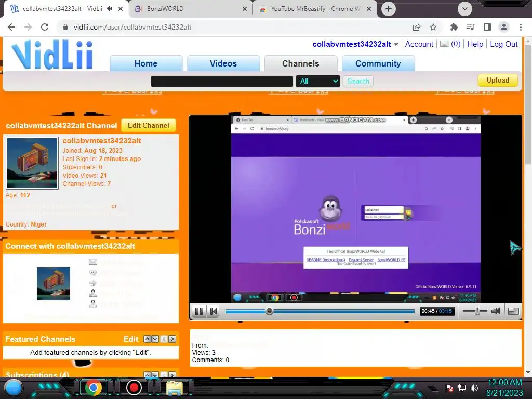
Task: Expand the tab search dropdown chevron
Action: (465, 9)
